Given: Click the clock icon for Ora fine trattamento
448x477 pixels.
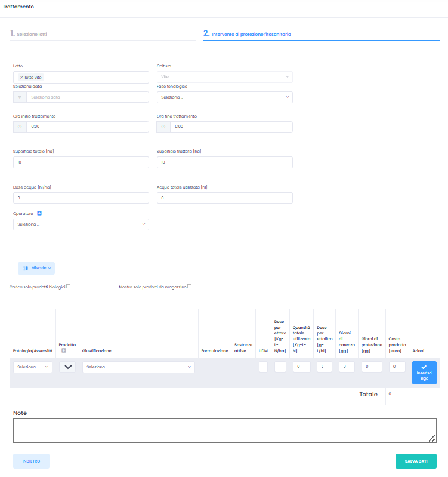Looking at the screenshot, I should (163, 127).
